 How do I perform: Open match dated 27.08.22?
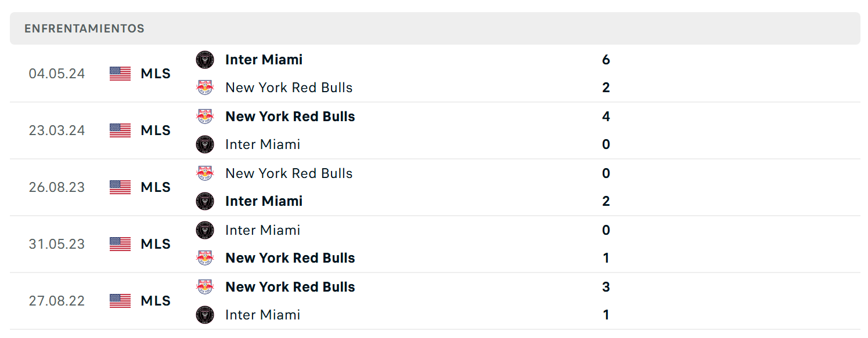coord(435,301)
